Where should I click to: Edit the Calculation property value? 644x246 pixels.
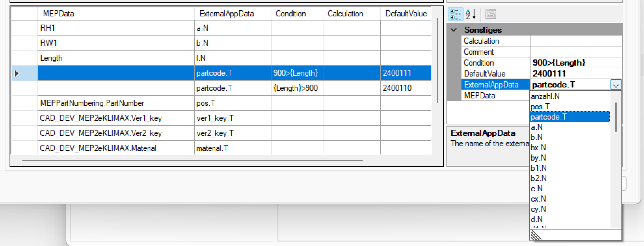click(x=576, y=41)
